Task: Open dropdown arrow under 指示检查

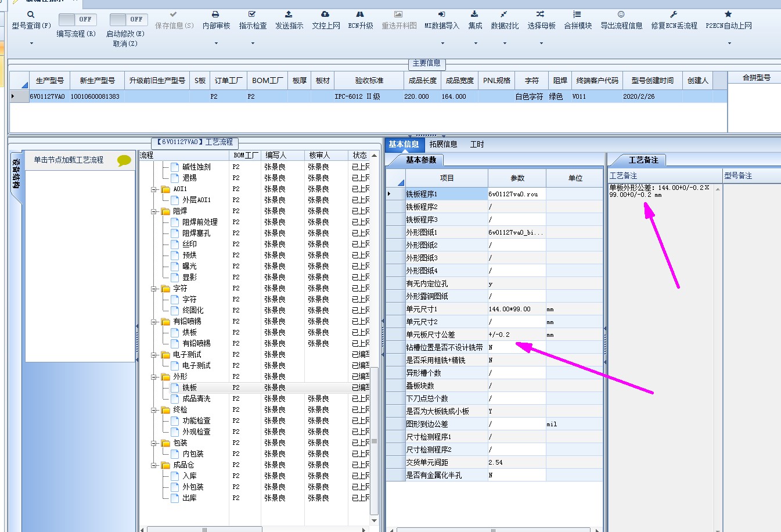Action: click(253, 43)
